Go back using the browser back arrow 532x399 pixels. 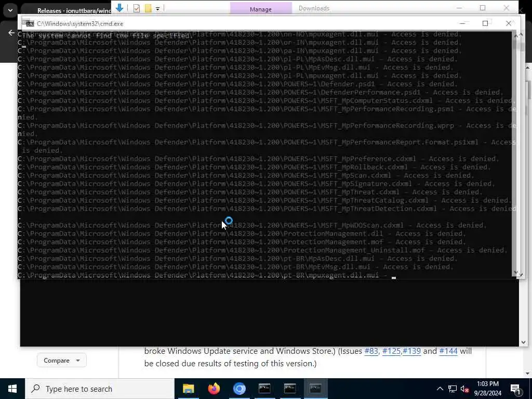[x=11, y=33]
